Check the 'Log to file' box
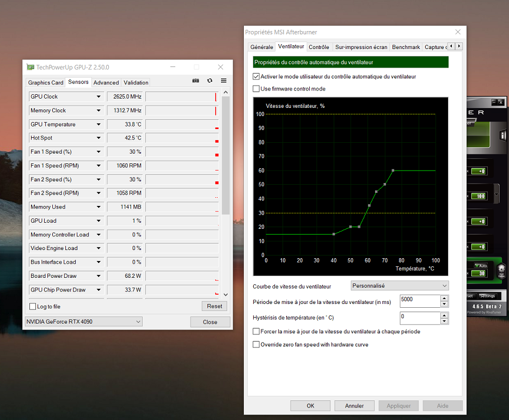The width and height of the screenshot is (509, 420). point(33,307)
